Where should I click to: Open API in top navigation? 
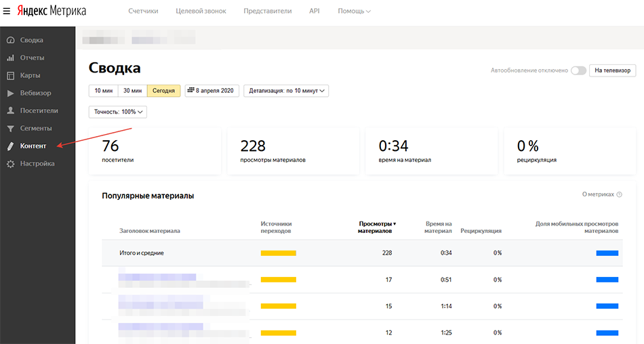pos(314,11)
